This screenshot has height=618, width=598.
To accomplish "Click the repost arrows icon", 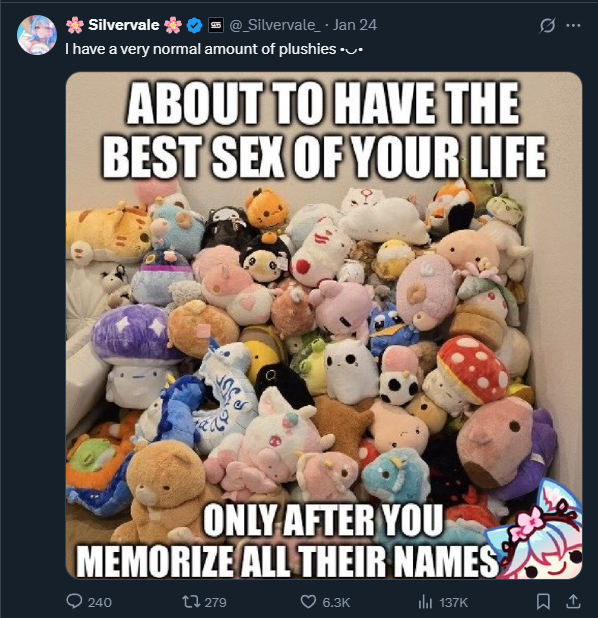I will 191,601.
